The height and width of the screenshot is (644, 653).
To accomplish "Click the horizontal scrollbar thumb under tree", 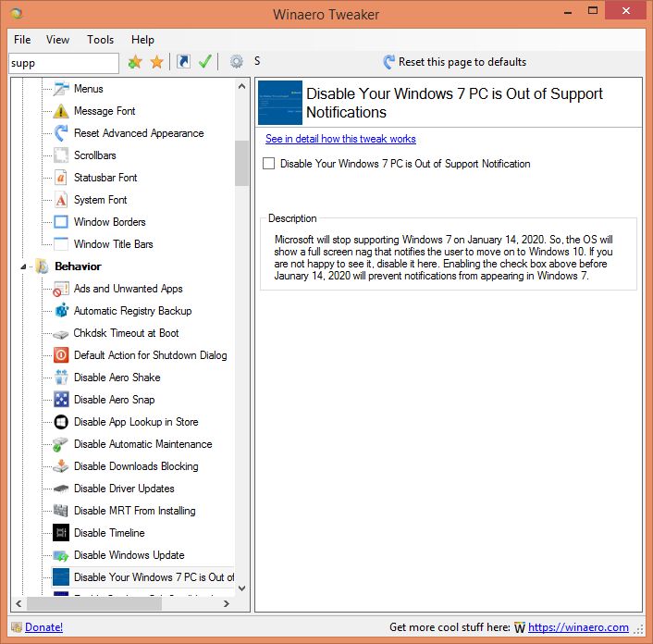I will (x=94, y=603).
